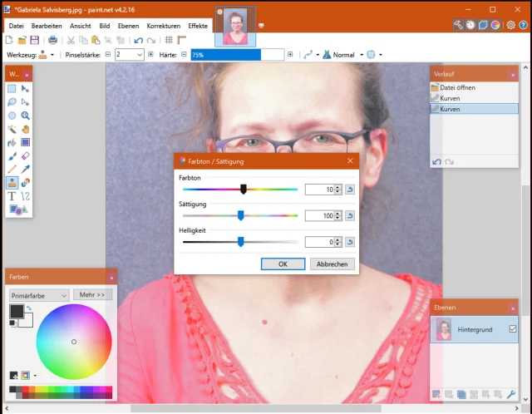The image size is (532, 414).
Task: Select 'Datei öffnen' in Verlauf history
Action: tap(457, 87)
